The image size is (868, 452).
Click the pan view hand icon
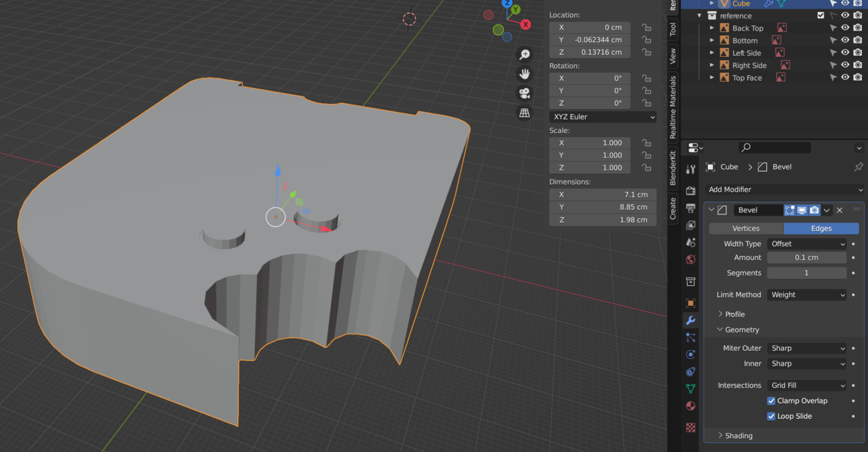[524, 74]
